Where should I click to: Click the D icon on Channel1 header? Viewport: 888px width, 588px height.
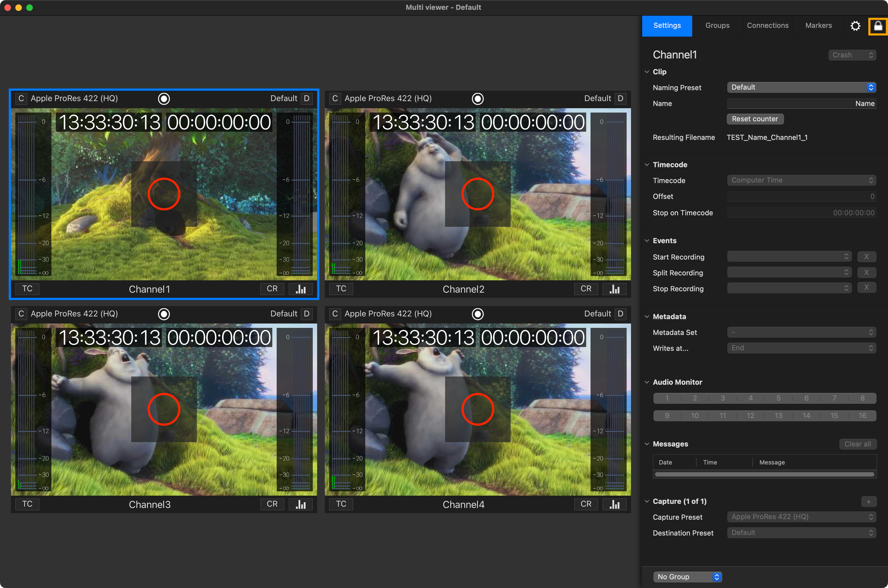coord(306,98)
